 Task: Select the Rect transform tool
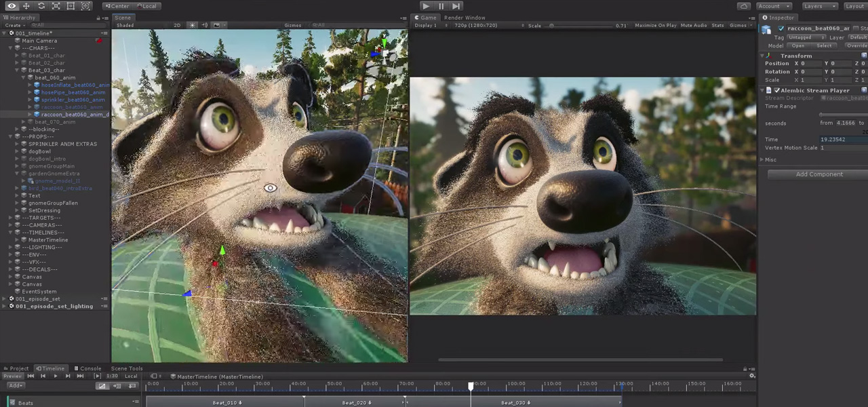(x=71, y=6)
